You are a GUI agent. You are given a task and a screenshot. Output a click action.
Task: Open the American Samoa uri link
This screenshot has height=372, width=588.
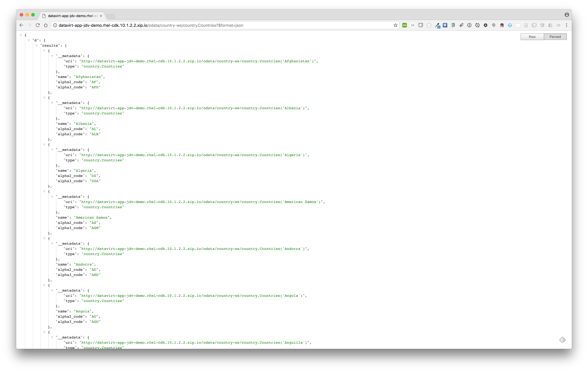202,202
